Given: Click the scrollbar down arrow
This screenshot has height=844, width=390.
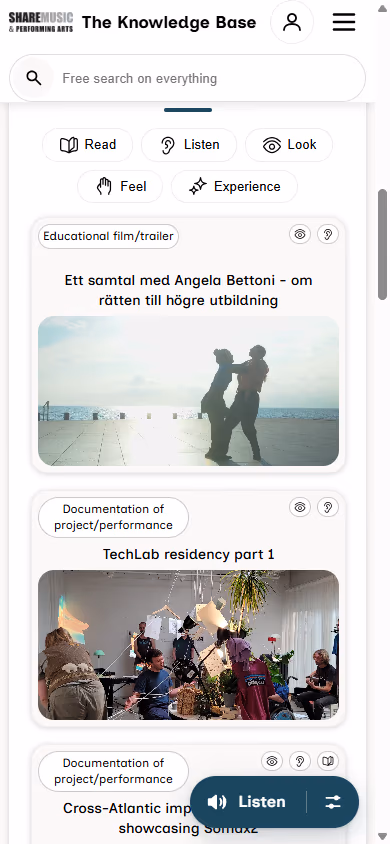Looking at the screenshot, I should point(382,836).
